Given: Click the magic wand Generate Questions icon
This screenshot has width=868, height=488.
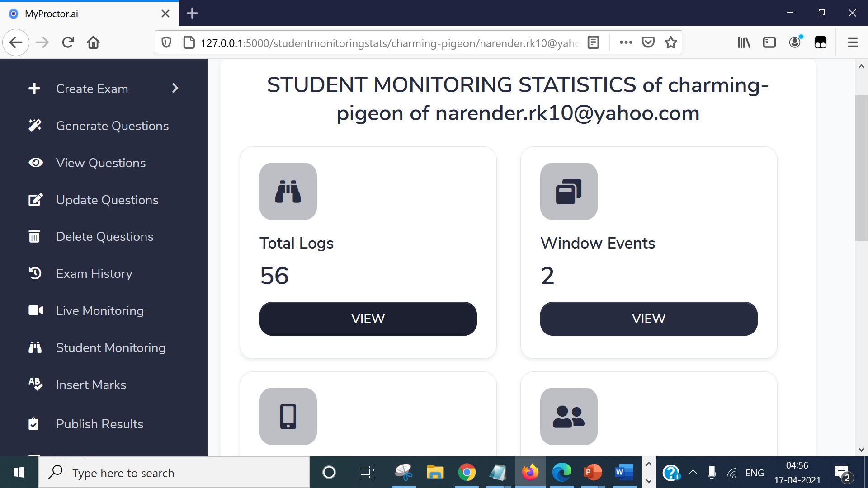Looking at the screenshot, I should tap(35, 126).
